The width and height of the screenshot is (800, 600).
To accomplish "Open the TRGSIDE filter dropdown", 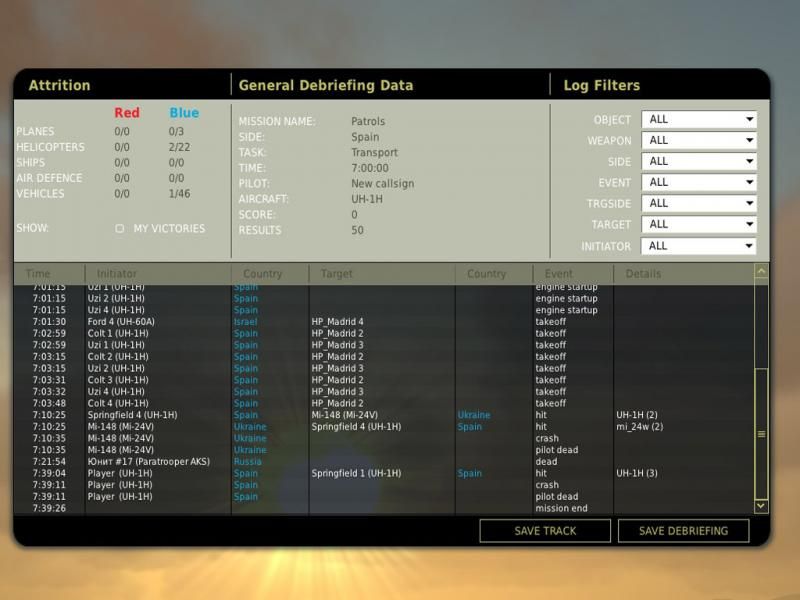I will pyautogui.click(x=698, y=204).
